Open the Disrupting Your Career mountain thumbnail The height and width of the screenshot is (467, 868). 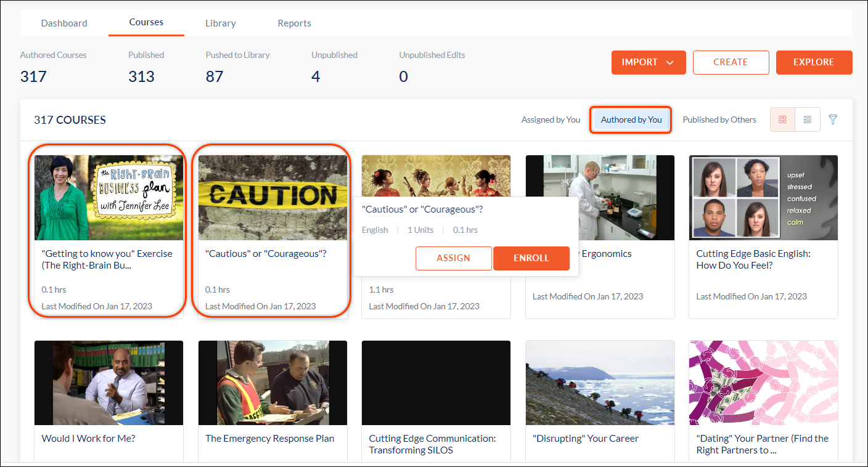(x=600, y=383)
